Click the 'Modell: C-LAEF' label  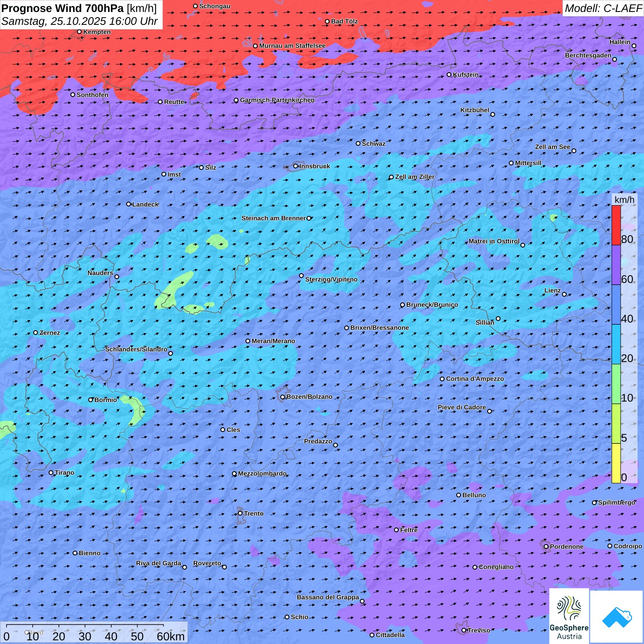[x=603, y=8]
